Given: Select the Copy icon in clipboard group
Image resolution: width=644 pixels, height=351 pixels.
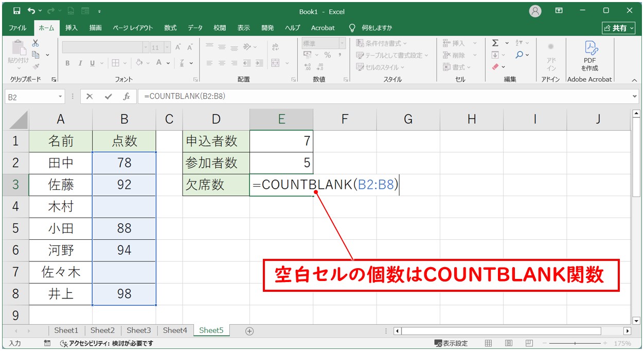Looking at the screenshot, I should tap(37, 55).
